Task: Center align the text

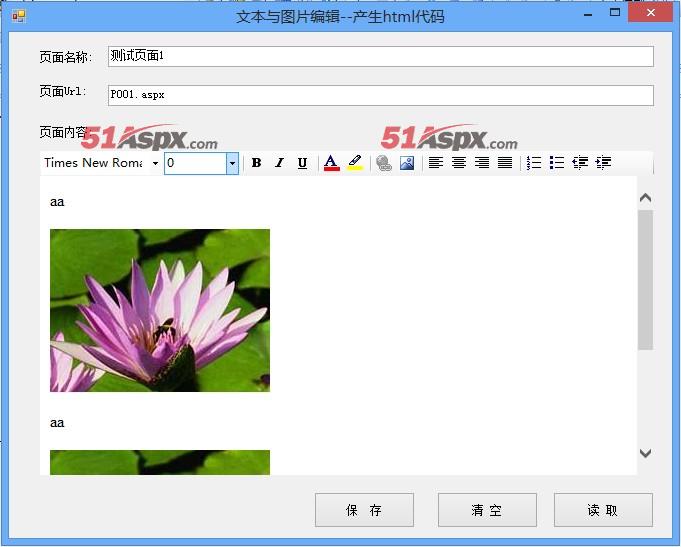Action: pyautogui.click(x=459, y=163)
